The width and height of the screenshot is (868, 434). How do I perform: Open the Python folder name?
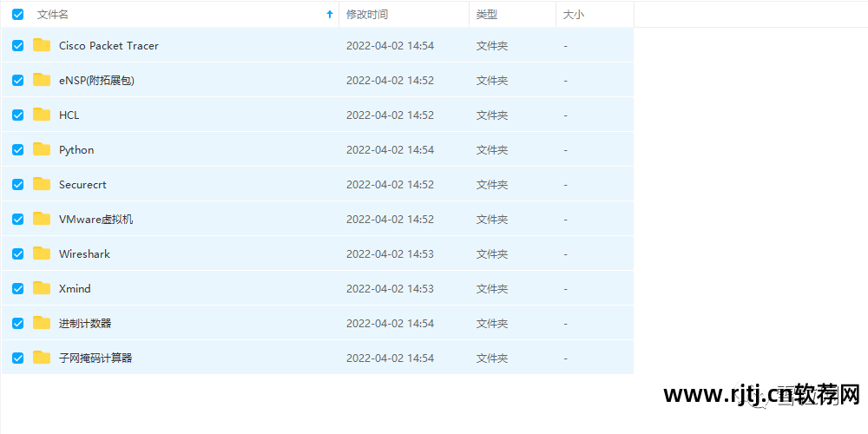point(76,150)
